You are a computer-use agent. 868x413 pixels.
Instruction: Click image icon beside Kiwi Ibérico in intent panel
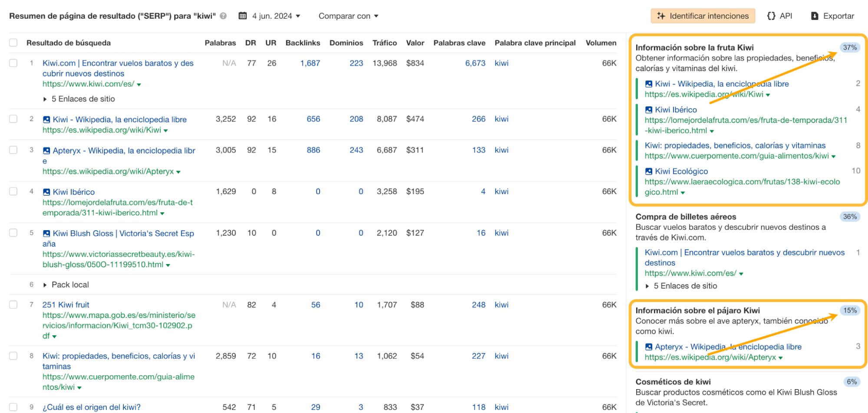pos(649,110)
